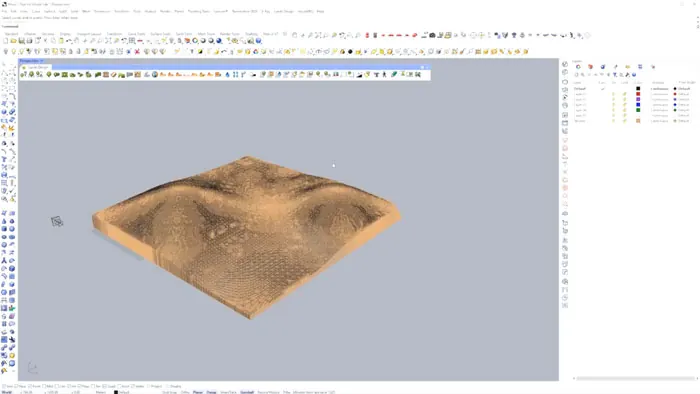Select the blue Render sphere icon

pyautogui.click(x=219, y=41)
